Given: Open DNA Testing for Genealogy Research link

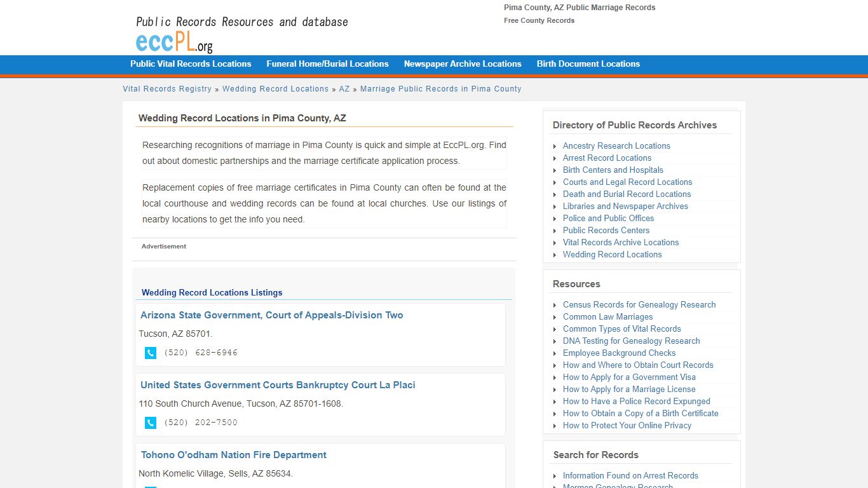Looking at the screenshot, I should [632, 341].
